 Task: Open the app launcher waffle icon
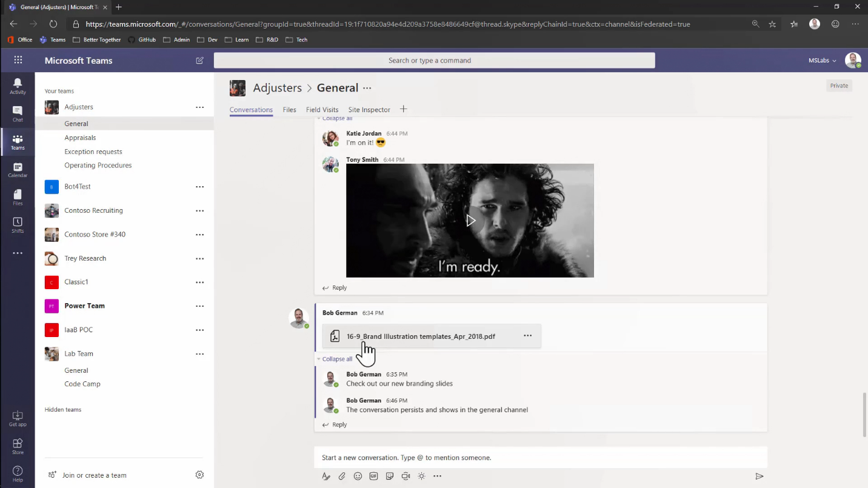[18, 60]
